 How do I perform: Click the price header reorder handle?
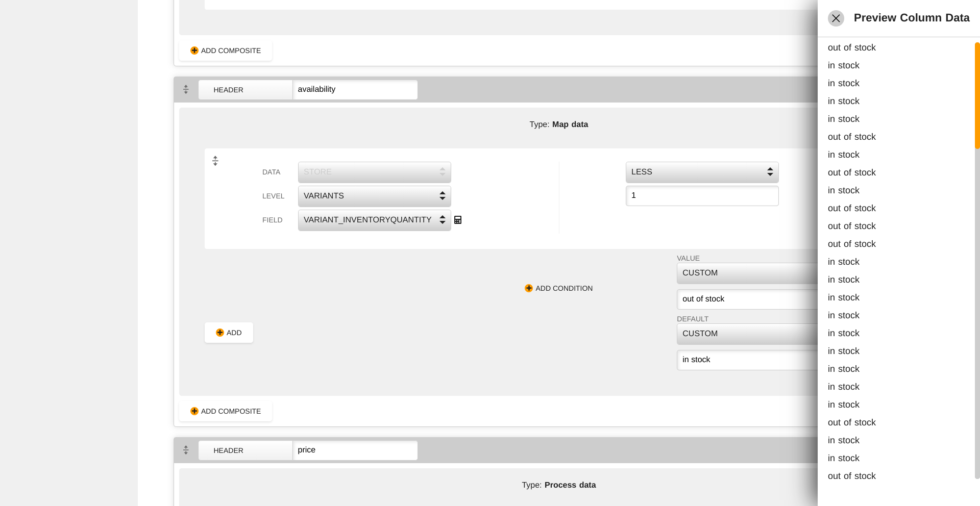pos(186,450)
